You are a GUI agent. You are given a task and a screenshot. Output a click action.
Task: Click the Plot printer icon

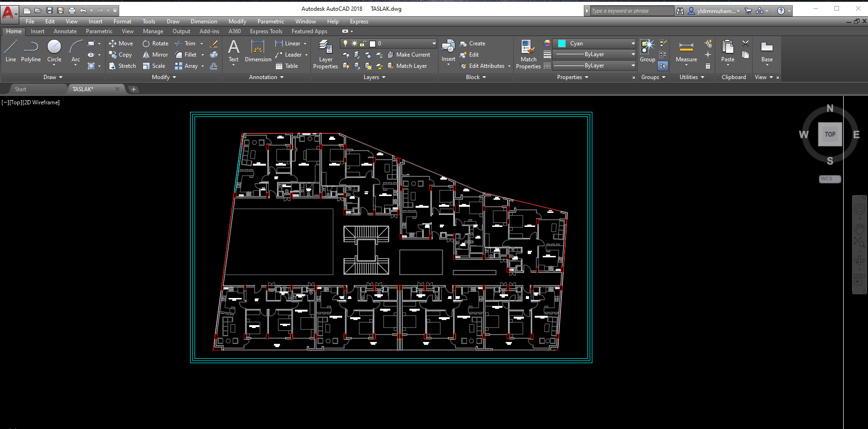pos(72,10)
